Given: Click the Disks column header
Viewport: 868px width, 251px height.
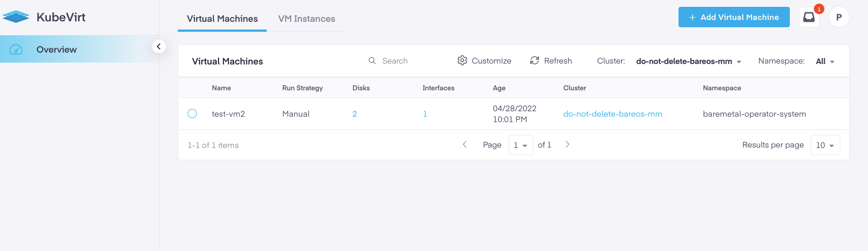Looking at the screenshot, I should point(361,88).
